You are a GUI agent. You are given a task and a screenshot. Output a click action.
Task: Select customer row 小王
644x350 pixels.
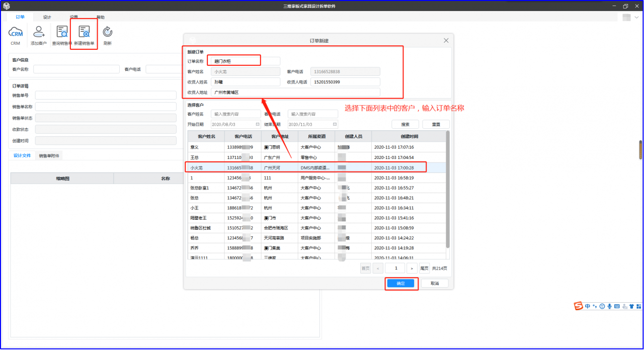tap(316, 208)
